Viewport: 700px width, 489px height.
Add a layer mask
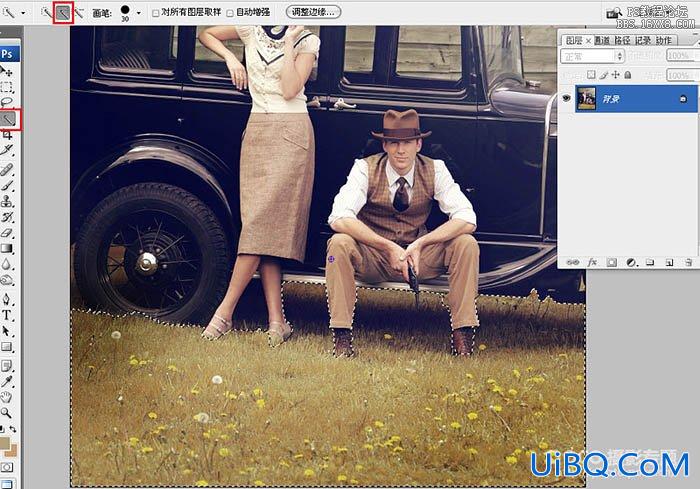point(612,262)
